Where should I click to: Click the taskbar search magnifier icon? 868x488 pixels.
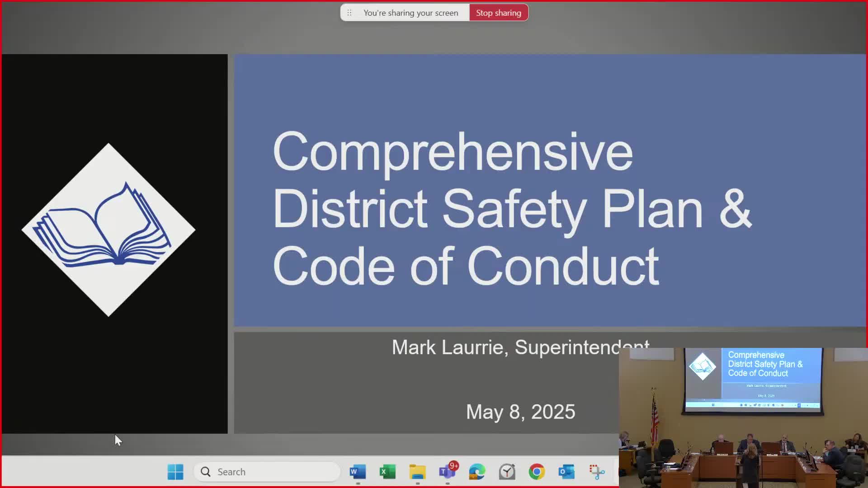[x=206, y=472]
